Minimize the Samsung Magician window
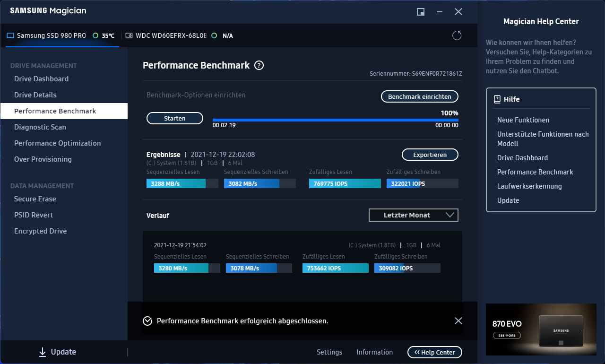This screenshot has height=364, width=605. click(x=440, y=12)
